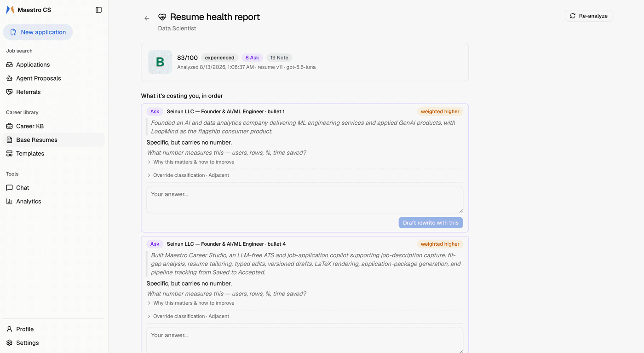
Task: Focus the answer field on bullet 1 card
Action: [x=305, y=200]
